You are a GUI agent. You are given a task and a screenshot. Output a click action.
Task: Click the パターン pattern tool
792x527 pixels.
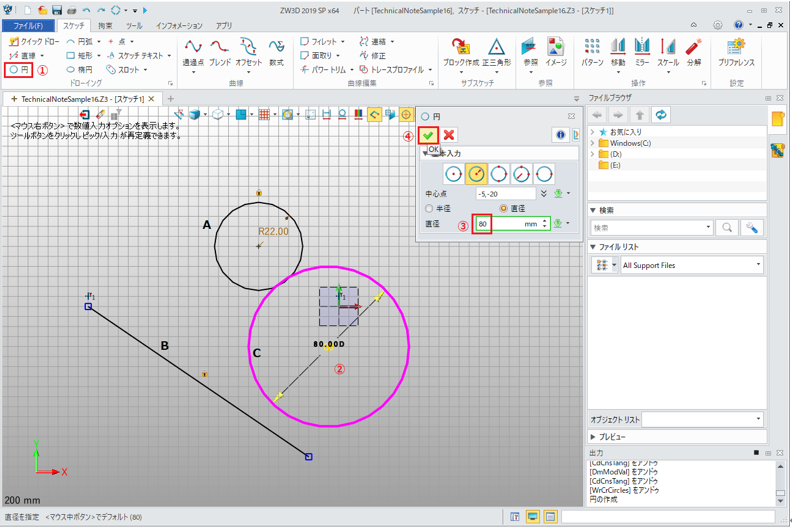592,53
